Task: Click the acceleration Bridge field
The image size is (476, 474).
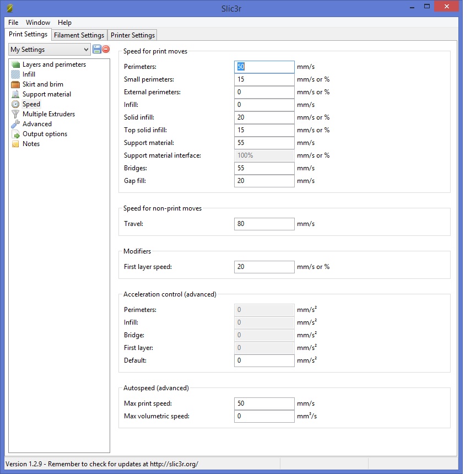Action: 264,335
